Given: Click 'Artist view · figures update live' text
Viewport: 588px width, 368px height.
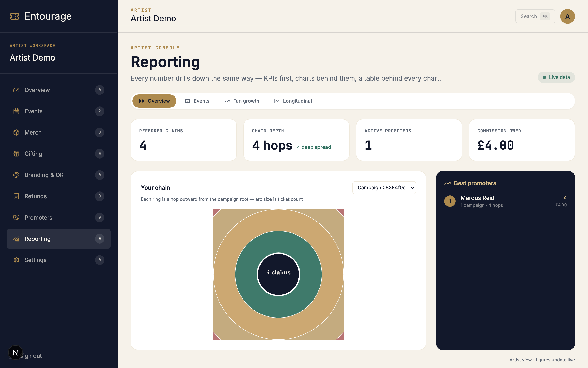Looking at the screenshot, I should (542, 360).
